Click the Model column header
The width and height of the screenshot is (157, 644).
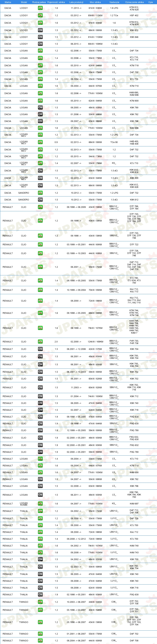point(24,2)
